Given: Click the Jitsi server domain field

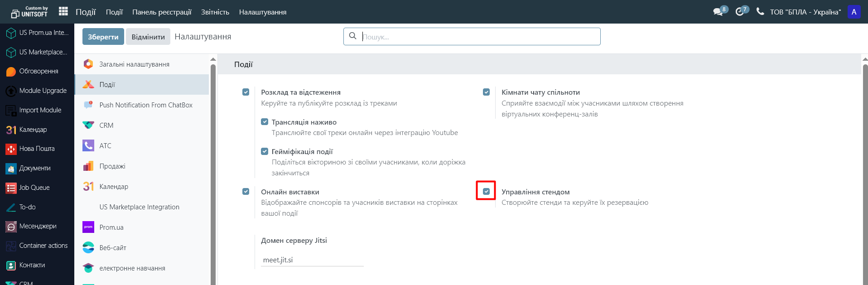Looking at the screenshot, I should point(312,260).
